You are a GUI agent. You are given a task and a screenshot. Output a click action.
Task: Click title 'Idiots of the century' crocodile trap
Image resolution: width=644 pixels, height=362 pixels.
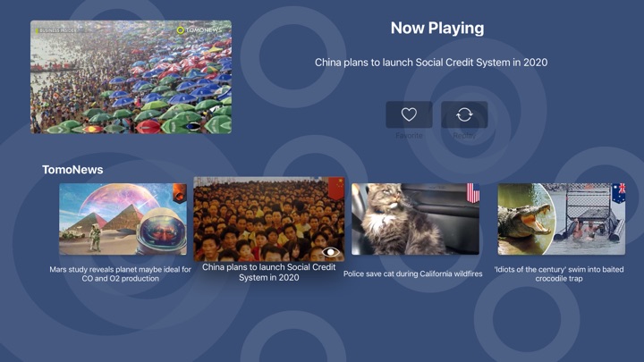(559, 274)
